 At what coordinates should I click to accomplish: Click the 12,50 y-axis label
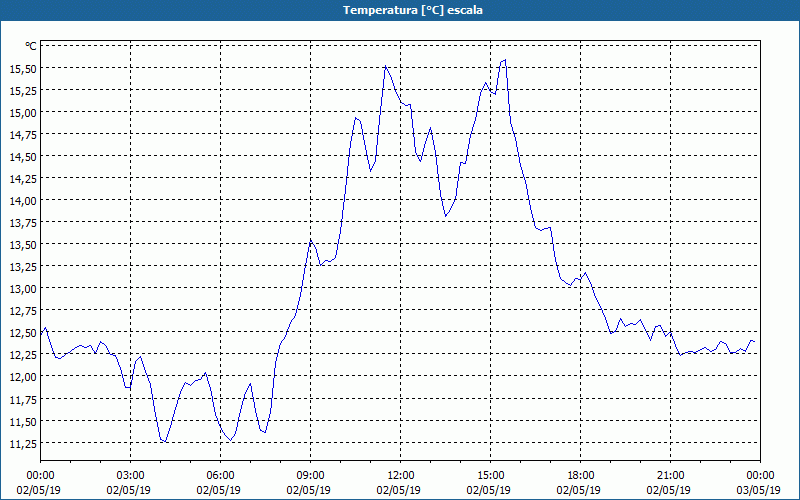pos(23,333)
